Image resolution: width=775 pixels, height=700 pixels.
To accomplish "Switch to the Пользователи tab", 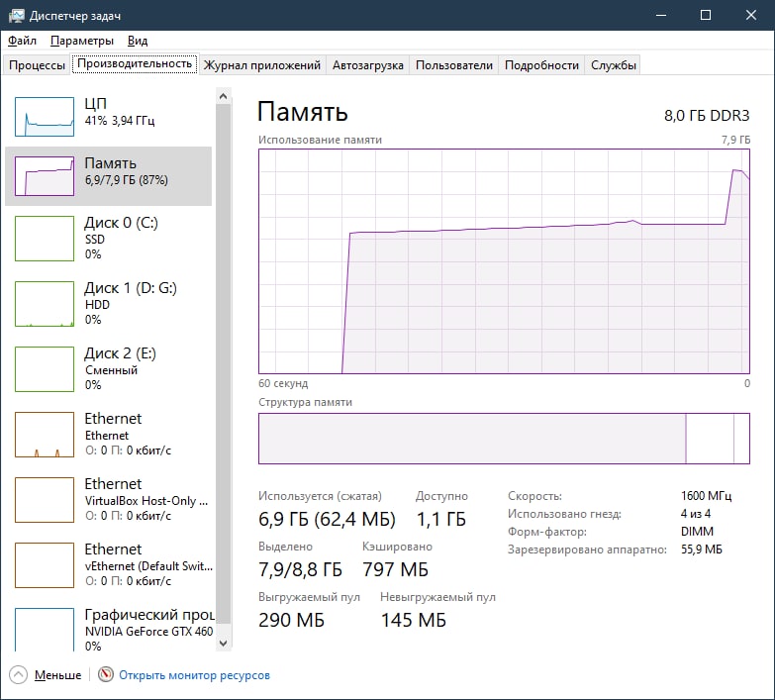I will pos(454,65).
